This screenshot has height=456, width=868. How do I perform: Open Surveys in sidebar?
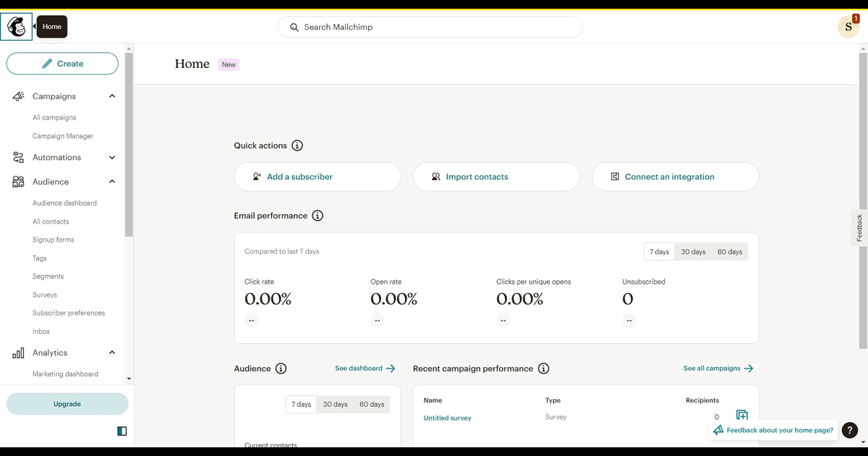click(45, 295)
